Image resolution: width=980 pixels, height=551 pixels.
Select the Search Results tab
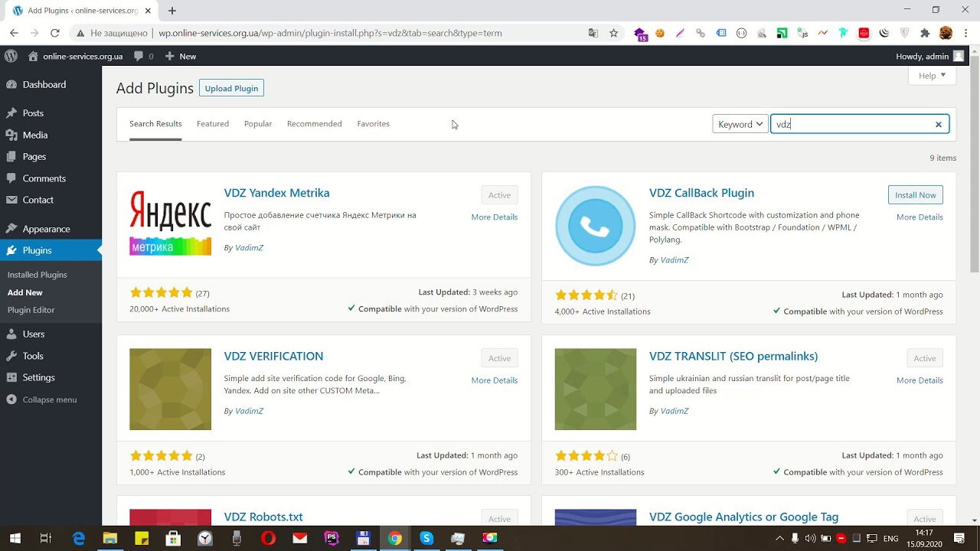pos(155,124)
